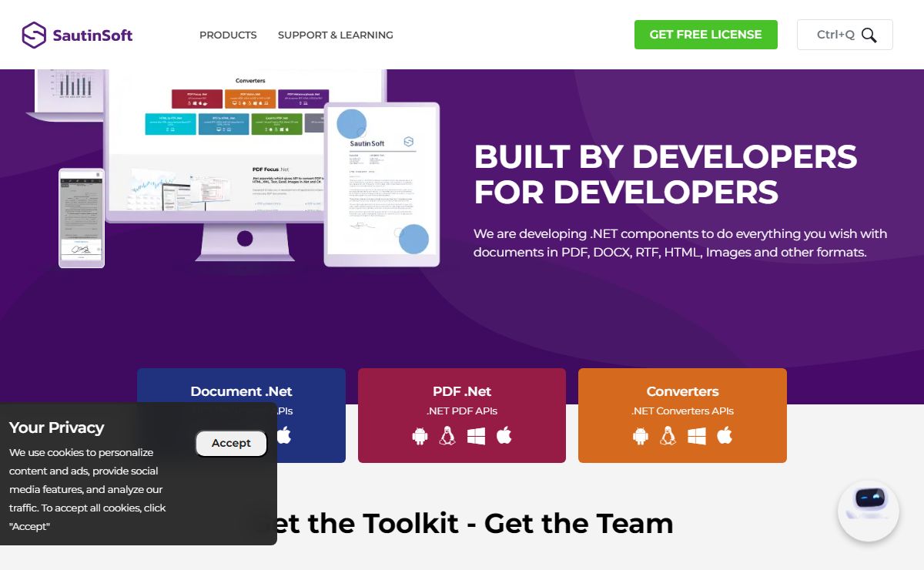The image size is (924, 570).
Task: Click the SautinSoft logo
Action: tap(77, 35)
